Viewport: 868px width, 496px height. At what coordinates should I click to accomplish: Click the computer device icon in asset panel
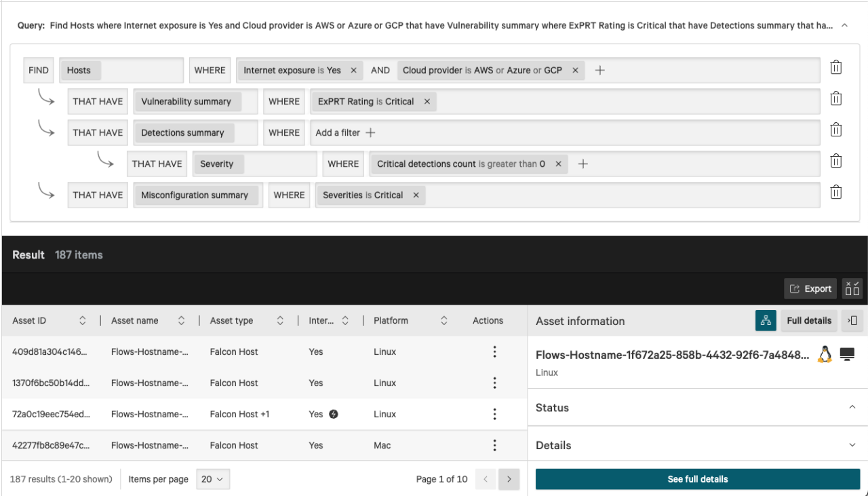point(847,354)
